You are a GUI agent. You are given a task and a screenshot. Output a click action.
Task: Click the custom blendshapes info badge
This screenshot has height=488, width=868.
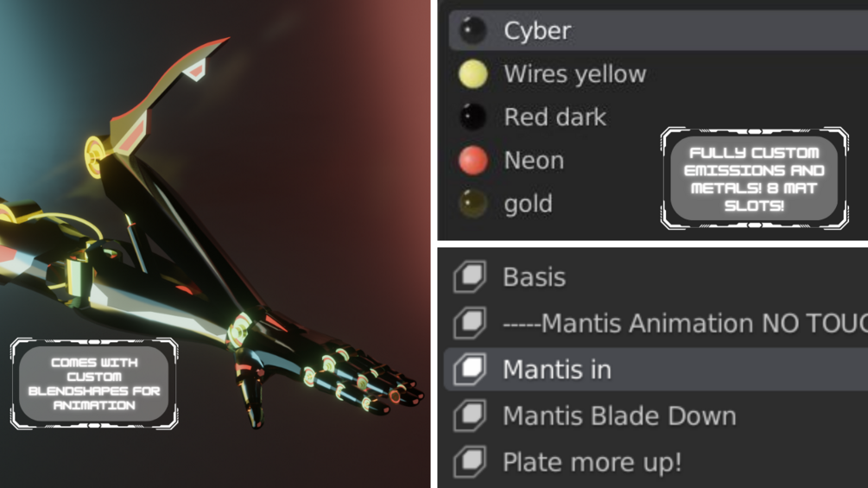94,383
